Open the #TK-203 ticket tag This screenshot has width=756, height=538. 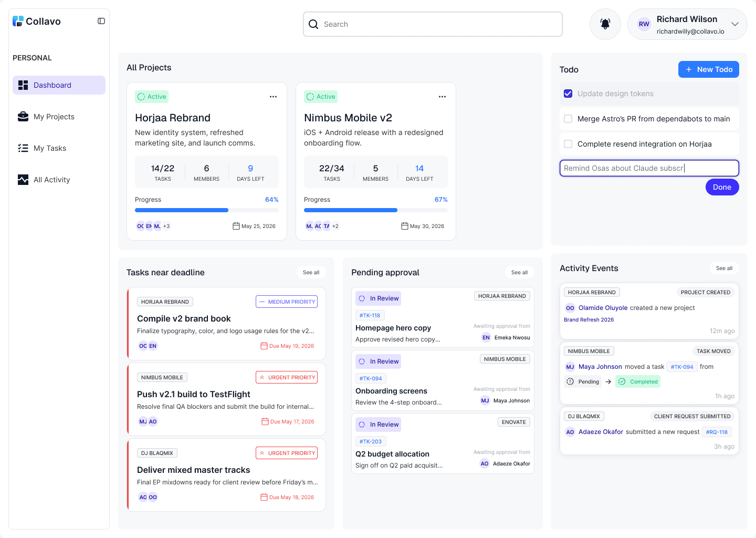pyautogui.click(x=371, y=441)
